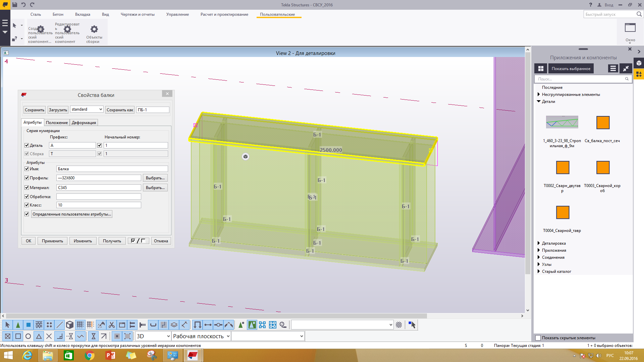Expand the Соединения tree group
Image resolution: width=644 pixels, height=362 pixels.
(539, 257)
